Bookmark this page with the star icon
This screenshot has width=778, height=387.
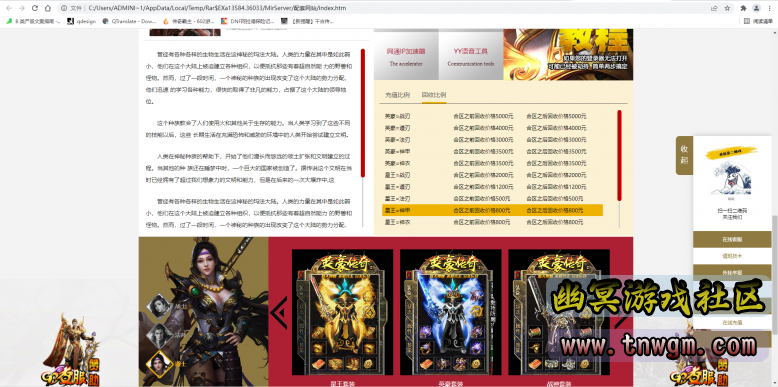point(727,8)
